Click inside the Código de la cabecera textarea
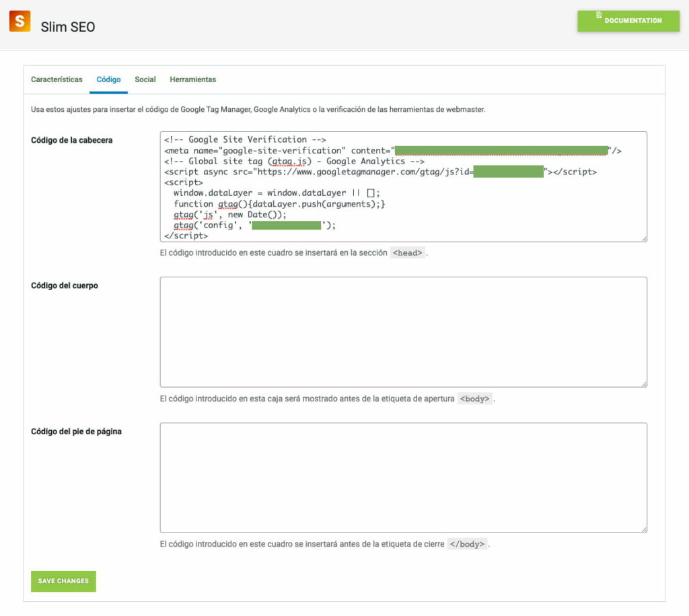 coord(404,186)
